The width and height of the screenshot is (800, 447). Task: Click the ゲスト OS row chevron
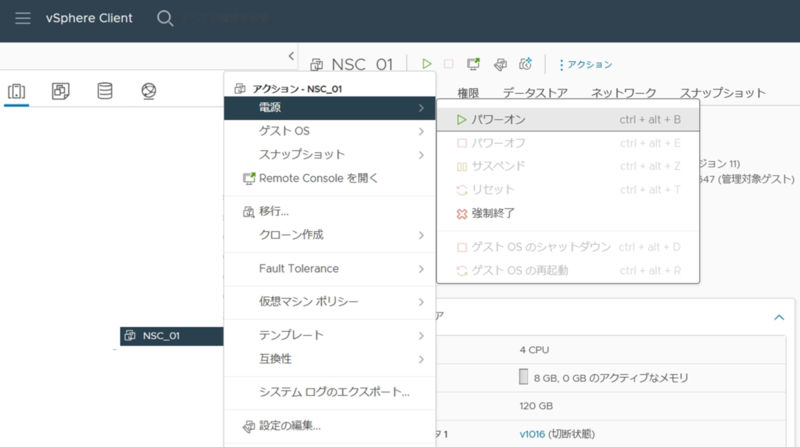(x=421, y=132)
